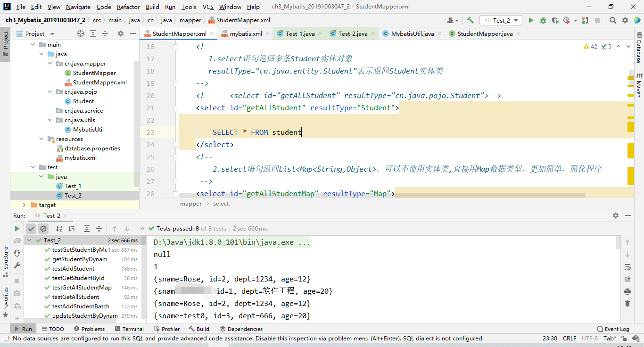Toggle Show Passed tests checkmark button
The width and height of the screenshot is (644, 347).
pos(31,228)
